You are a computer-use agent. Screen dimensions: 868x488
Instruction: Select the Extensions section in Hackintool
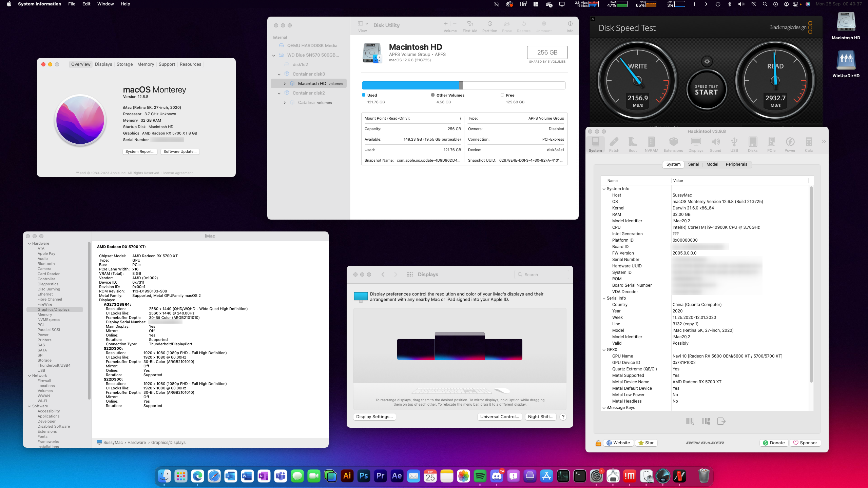click(673, 144)
